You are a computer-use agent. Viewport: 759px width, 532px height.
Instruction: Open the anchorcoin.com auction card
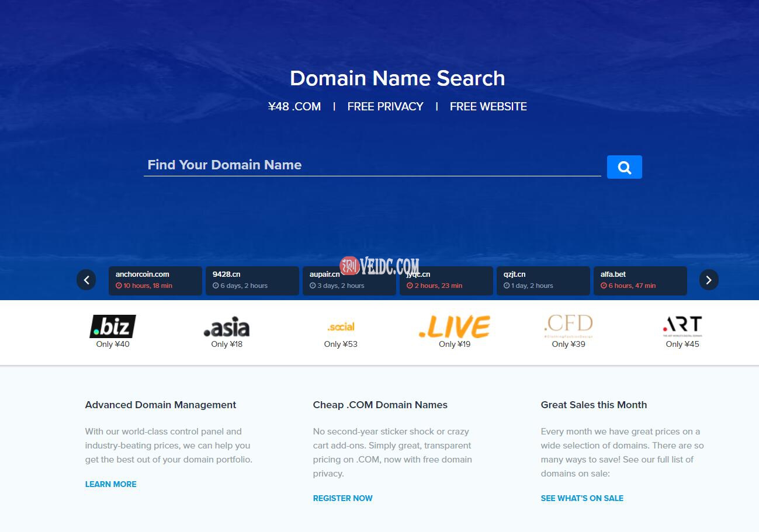[x=155, y=280]
